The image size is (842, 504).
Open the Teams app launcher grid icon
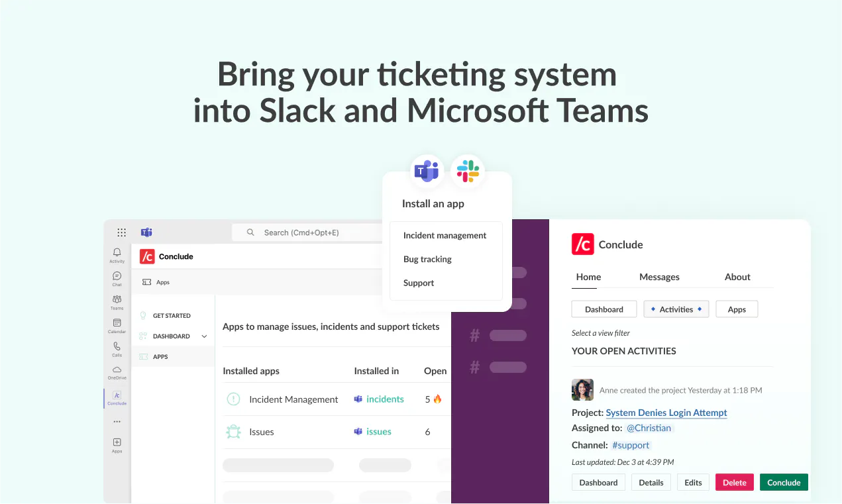pos(121,232)
